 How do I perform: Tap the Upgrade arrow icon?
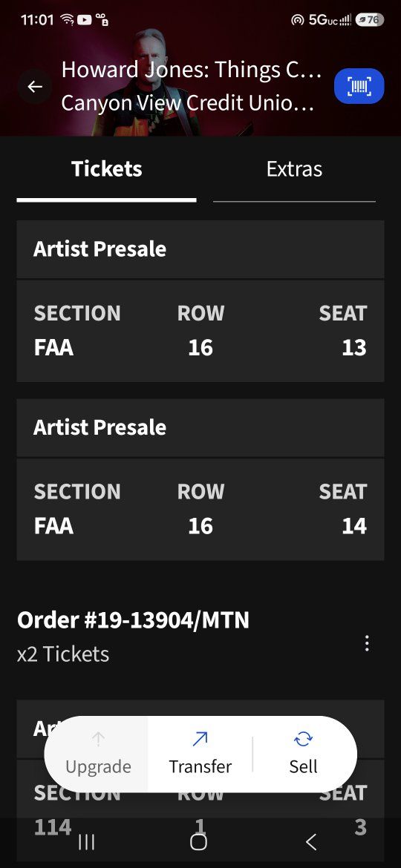point(98,738)
